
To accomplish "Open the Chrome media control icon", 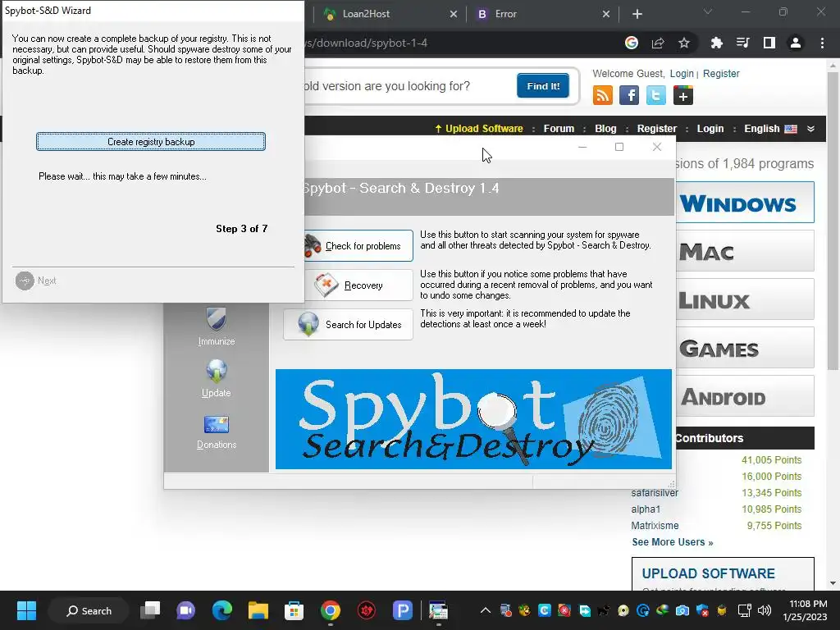I will [742, 43].
